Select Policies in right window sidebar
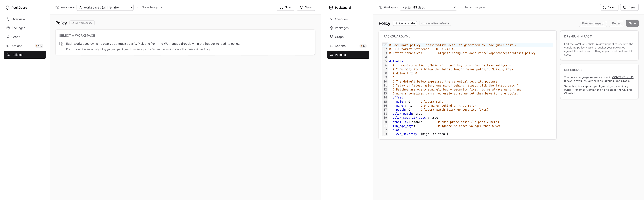 tap(348, 55)
